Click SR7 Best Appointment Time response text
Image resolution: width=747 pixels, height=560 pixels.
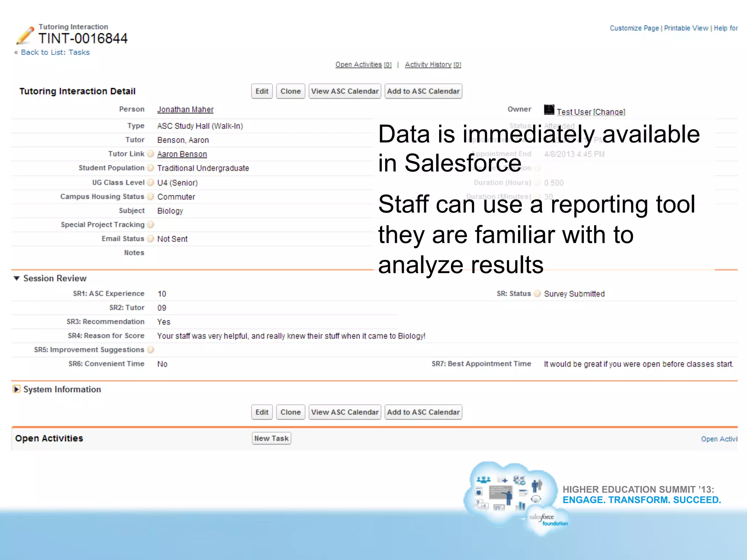(639, 364)
